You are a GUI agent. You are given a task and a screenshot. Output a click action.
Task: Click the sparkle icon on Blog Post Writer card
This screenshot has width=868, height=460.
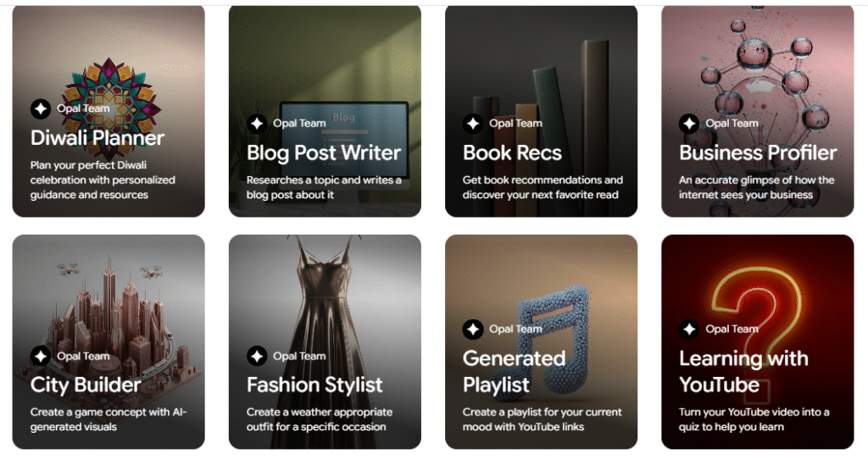point(257,124)
